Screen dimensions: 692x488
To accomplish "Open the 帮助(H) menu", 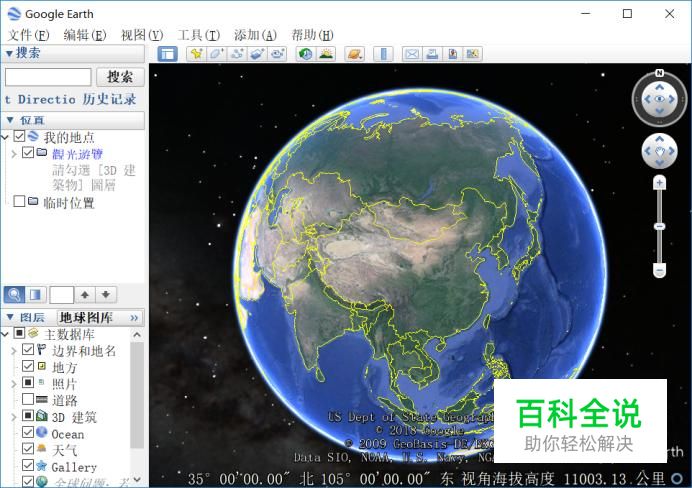I will tap(312, 35).
